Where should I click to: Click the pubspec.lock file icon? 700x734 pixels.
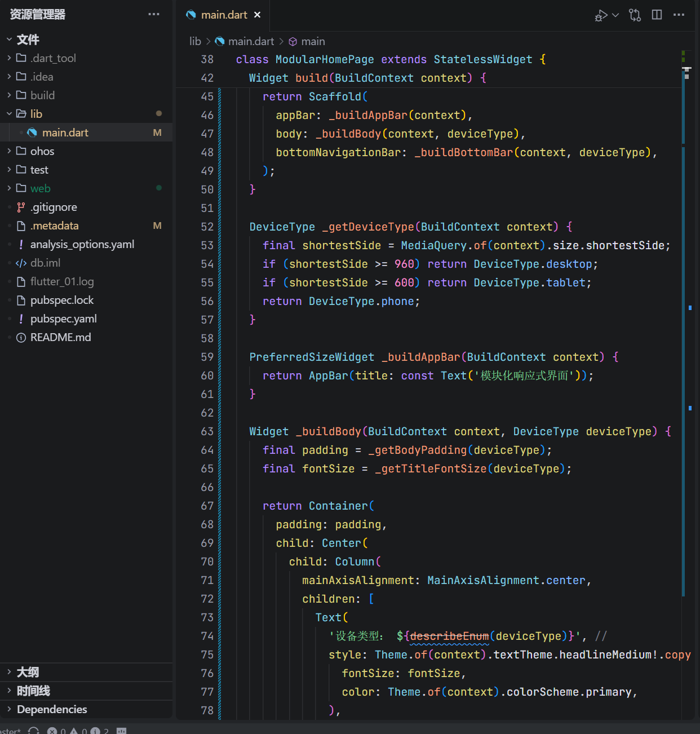pos(21,300)
